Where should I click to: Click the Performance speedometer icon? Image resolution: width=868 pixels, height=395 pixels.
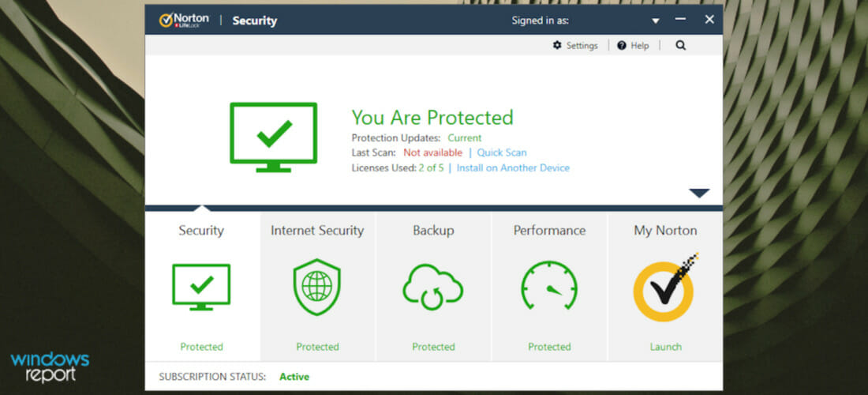point(549,285)
